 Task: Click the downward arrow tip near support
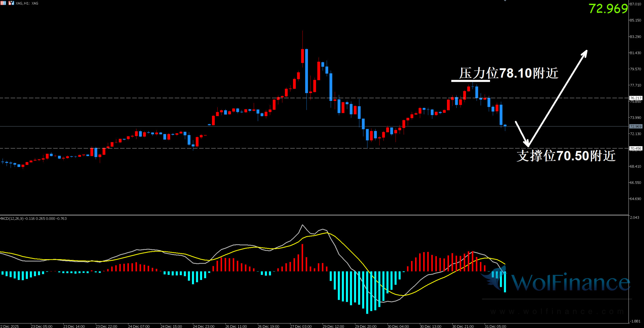(528, 145)
